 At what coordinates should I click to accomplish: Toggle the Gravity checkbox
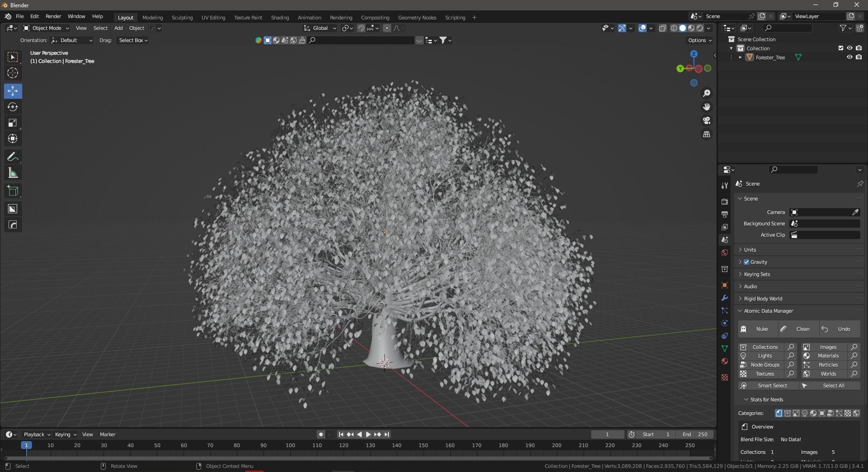pos(746,262)
